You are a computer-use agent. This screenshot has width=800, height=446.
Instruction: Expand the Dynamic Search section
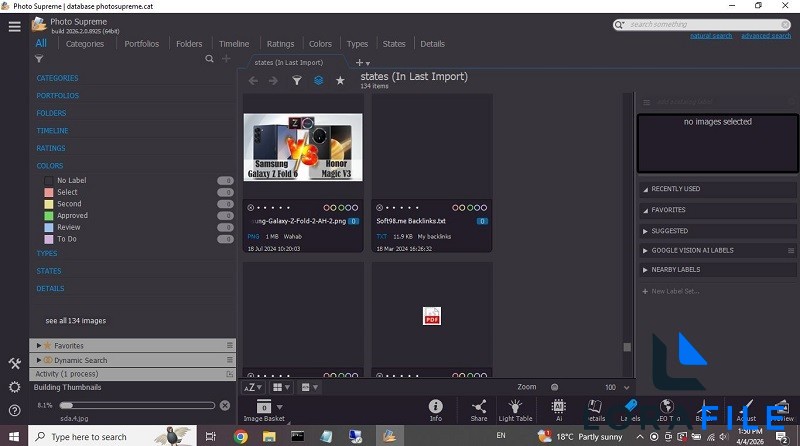coord(39,360)
